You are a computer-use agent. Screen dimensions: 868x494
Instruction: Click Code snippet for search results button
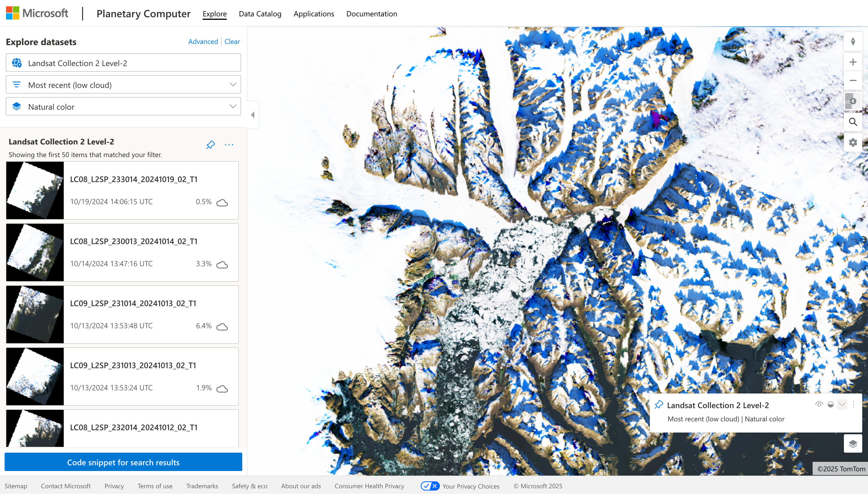pyautogui.click(x=123, y=462)
